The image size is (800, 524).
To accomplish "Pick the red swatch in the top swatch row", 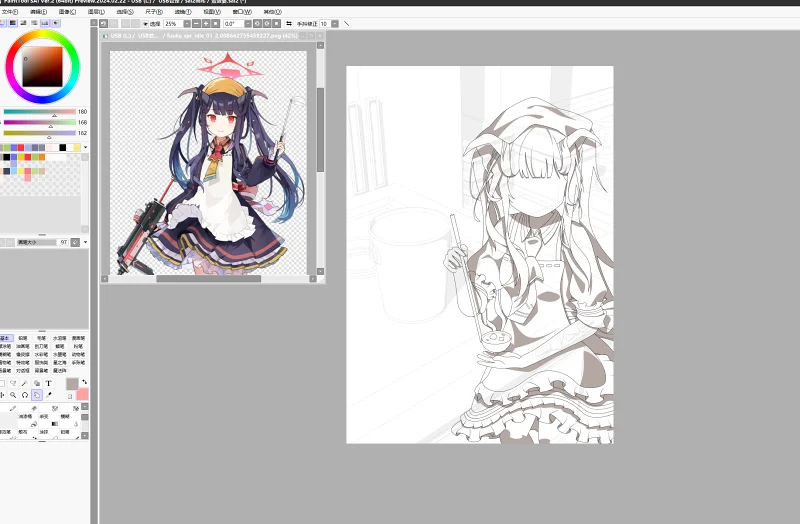I will (21, 147).
